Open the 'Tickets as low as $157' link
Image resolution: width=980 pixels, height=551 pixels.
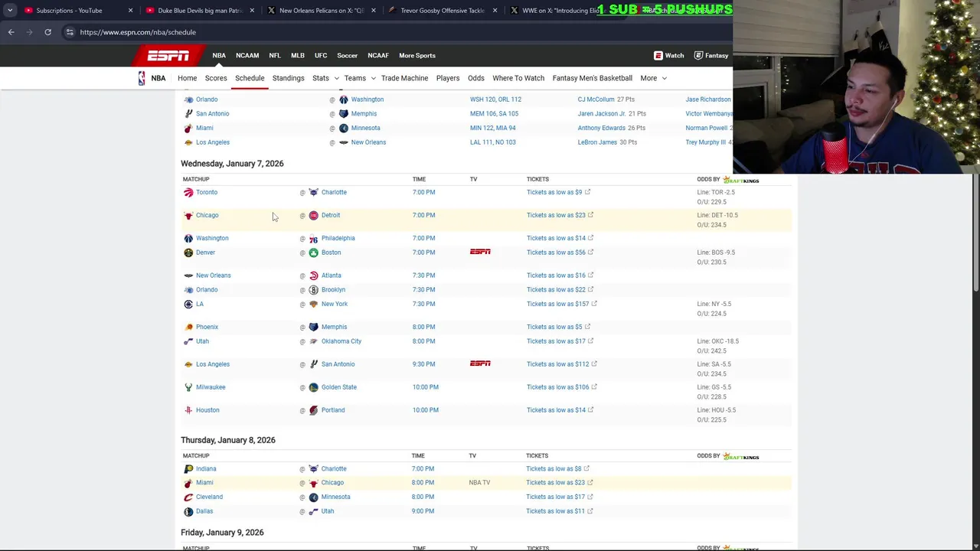click(561, 304)
